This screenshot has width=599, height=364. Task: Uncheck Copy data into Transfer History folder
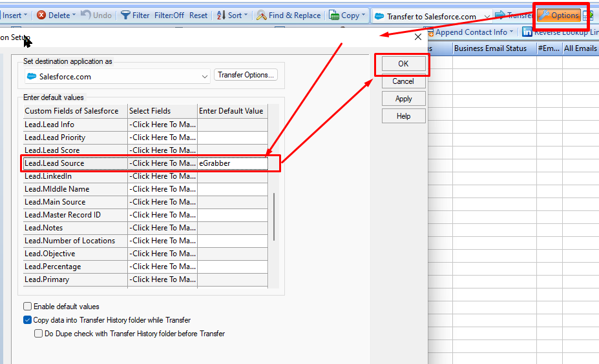pyautogui.click(x=28, y=319)
